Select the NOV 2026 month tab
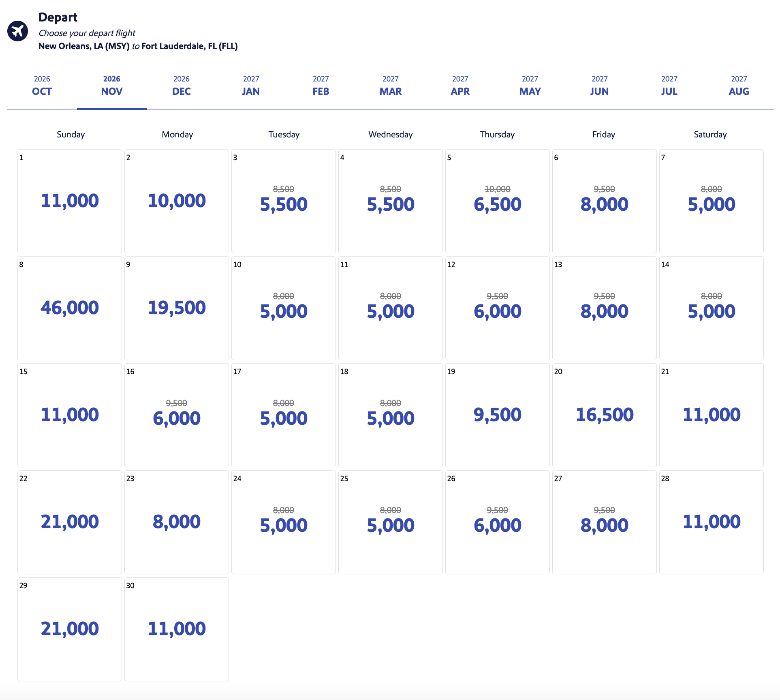The width and height of the screenshot is (780, 700). pyautogui.click(x=112, y=86)
